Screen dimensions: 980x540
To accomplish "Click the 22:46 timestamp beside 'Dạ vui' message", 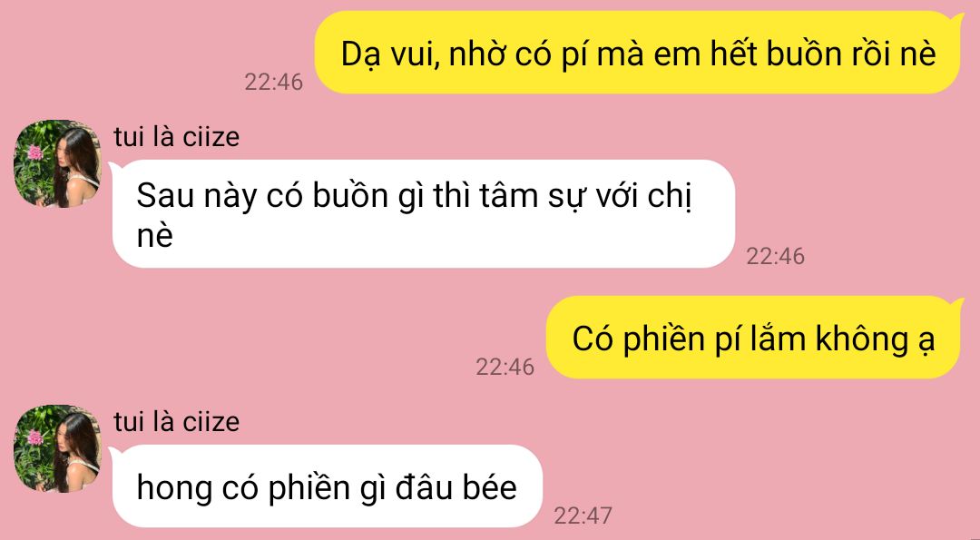I will point(274,82).
